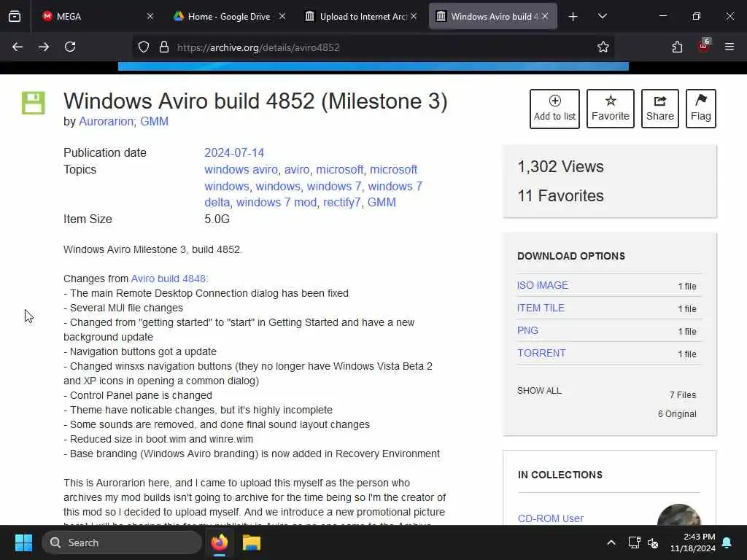Image resolution: width=747 pixels, height=560 pixels.
Task: Open the extensions puzzle-piece icon
Action: coord(677,47)
